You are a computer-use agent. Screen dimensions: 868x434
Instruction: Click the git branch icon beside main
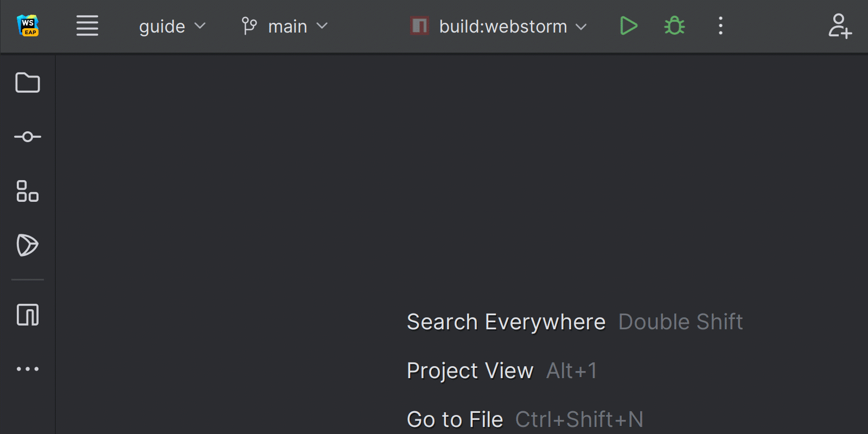tap(249, 25)
